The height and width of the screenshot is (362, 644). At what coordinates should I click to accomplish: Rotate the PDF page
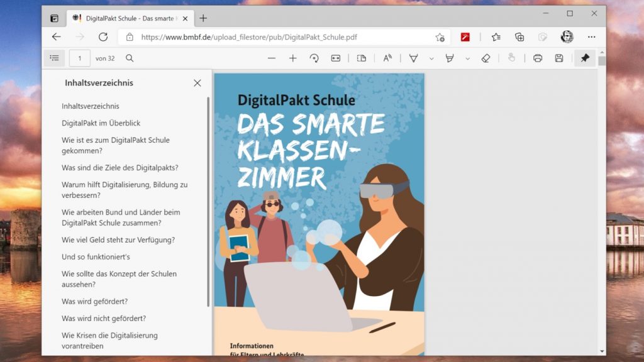click(314, 58)
